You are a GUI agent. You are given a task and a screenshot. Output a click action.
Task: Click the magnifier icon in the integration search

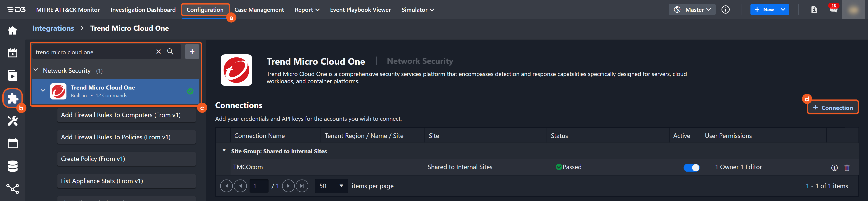tap(170, 52)
